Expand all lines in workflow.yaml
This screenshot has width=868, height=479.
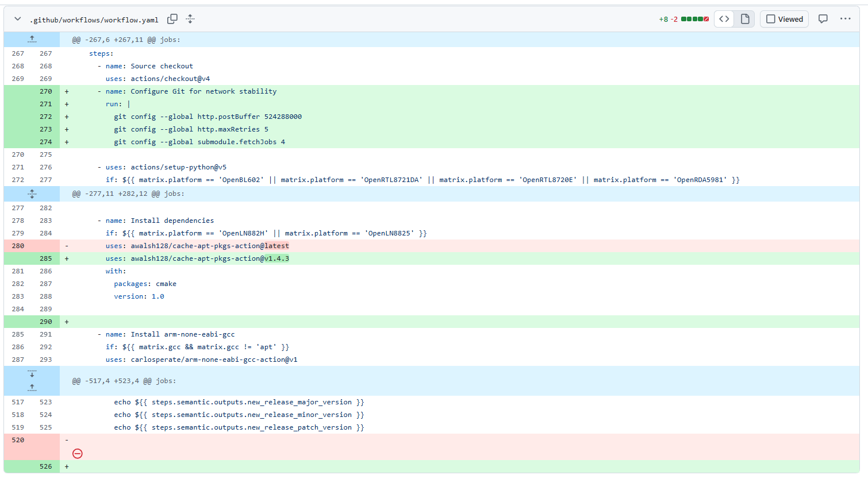coord(190,19)
